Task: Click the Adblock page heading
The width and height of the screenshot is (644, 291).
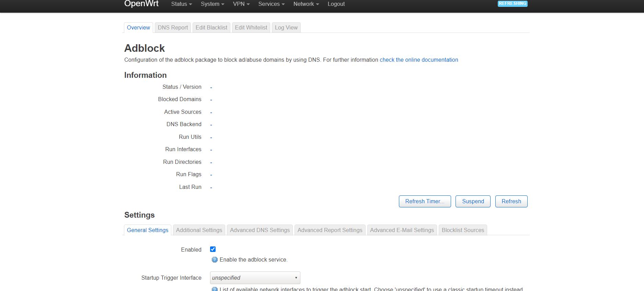Action: (x=145, y=48)
